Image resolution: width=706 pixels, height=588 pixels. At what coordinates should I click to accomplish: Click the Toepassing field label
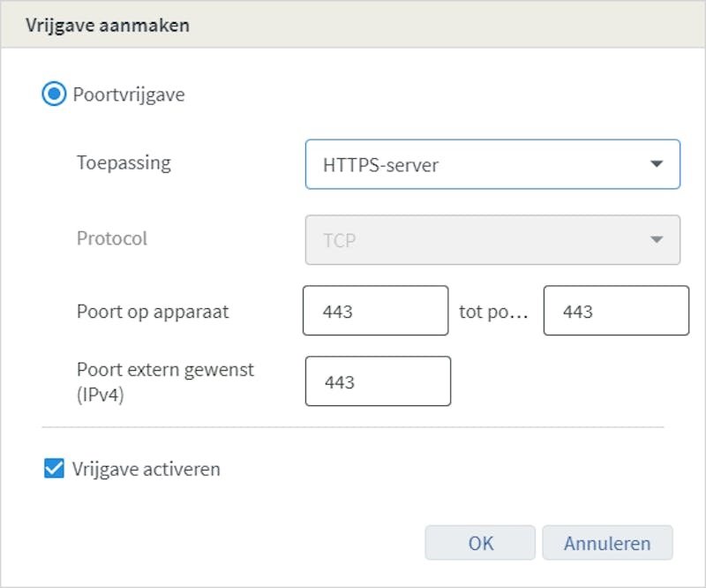pos(124,163)
